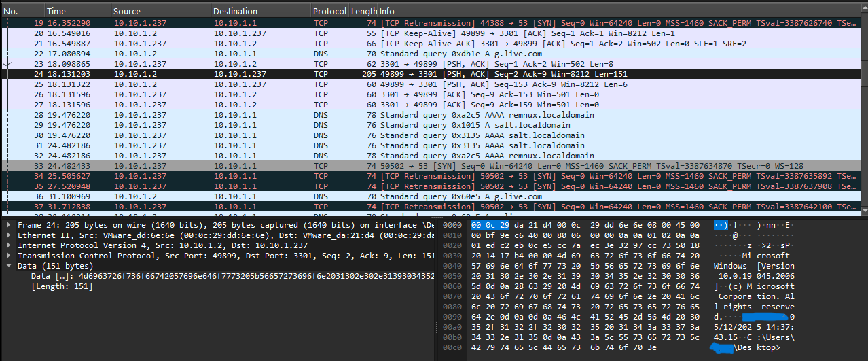Collapse the Data (151 bytes) node
Screen dimensions: 868x361
pos(7,266)
